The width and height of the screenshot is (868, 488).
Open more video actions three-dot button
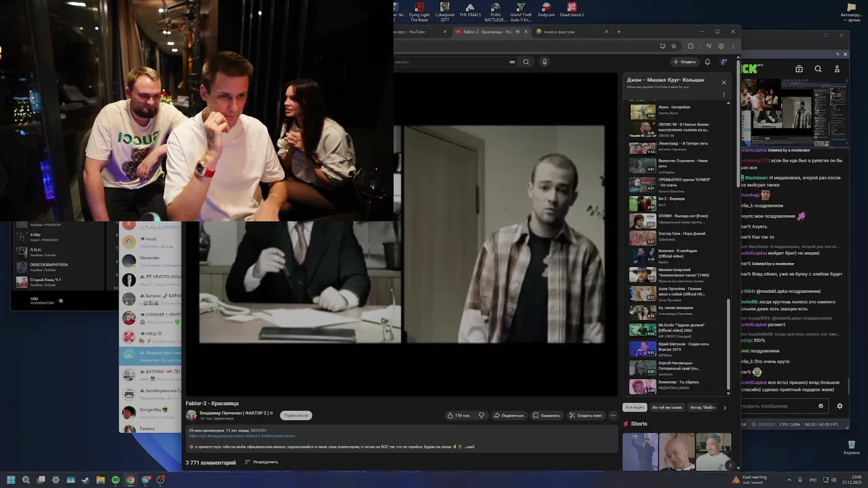tap(613, 415)
